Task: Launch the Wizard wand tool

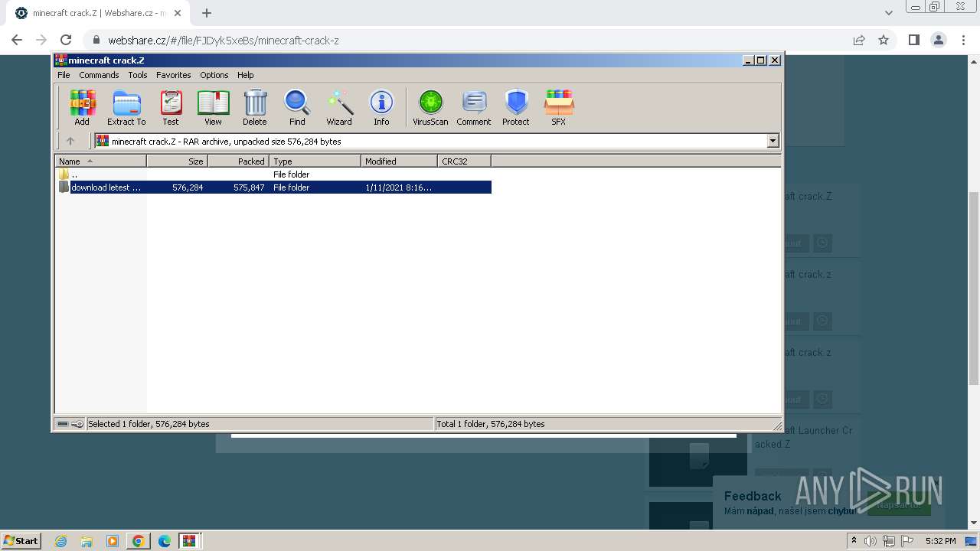Action: [x=339, y=107]
